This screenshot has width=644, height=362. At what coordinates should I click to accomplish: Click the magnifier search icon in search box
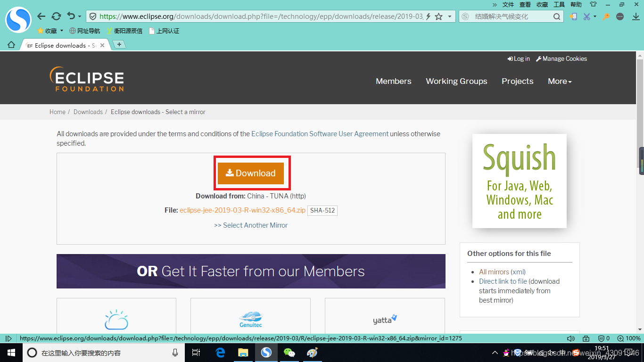[557, 16]
